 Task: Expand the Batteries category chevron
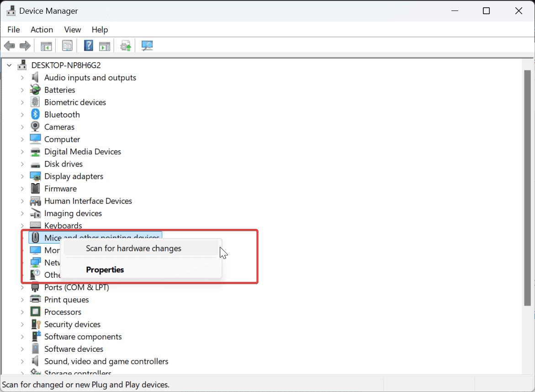[22, 90]
